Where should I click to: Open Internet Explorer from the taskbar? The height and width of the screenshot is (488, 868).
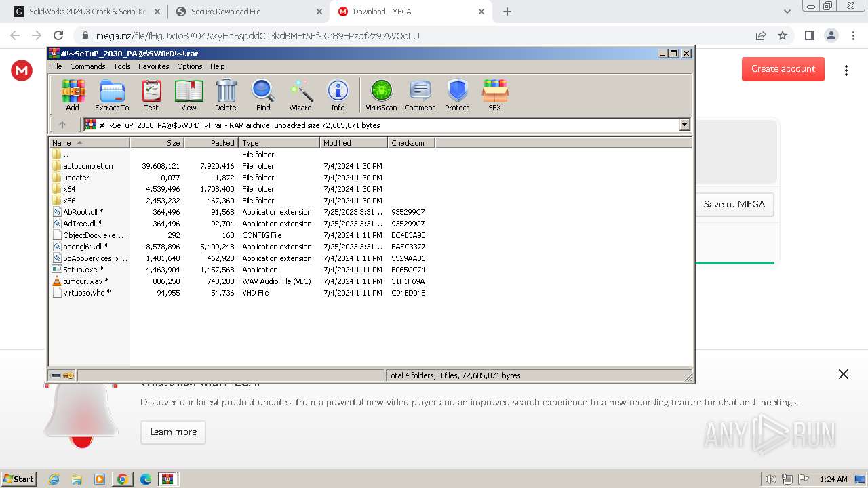click(54, 479)
